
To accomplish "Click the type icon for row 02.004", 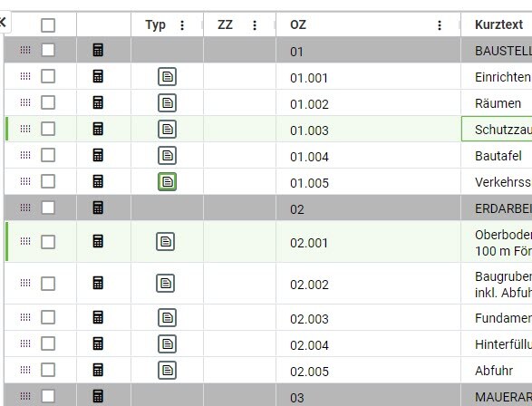I will tap(168, 344).
